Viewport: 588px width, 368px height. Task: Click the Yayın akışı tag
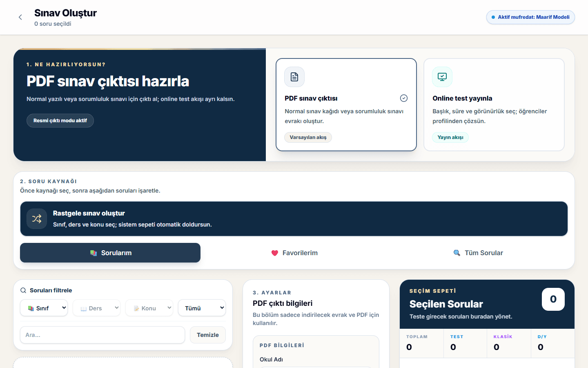450,137
